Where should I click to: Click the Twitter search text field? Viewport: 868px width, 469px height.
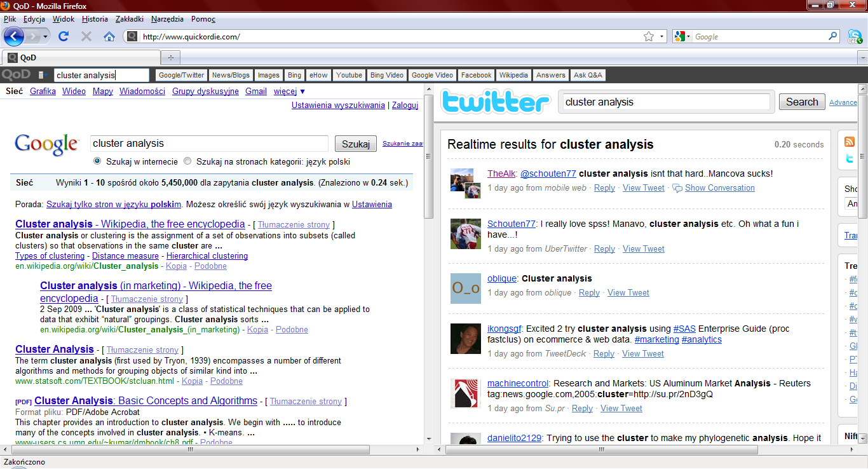click(x=666, y=102)
